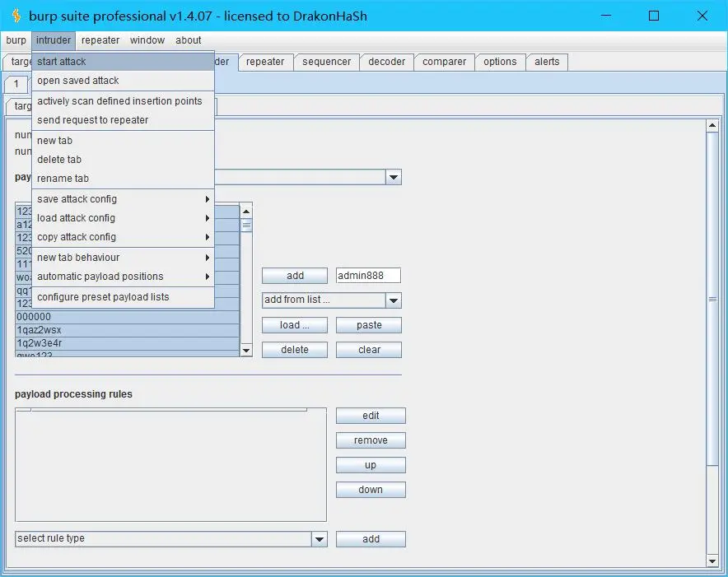
Task: Select payload 1qaz2wsx in the list
Action: pos(128,330)
